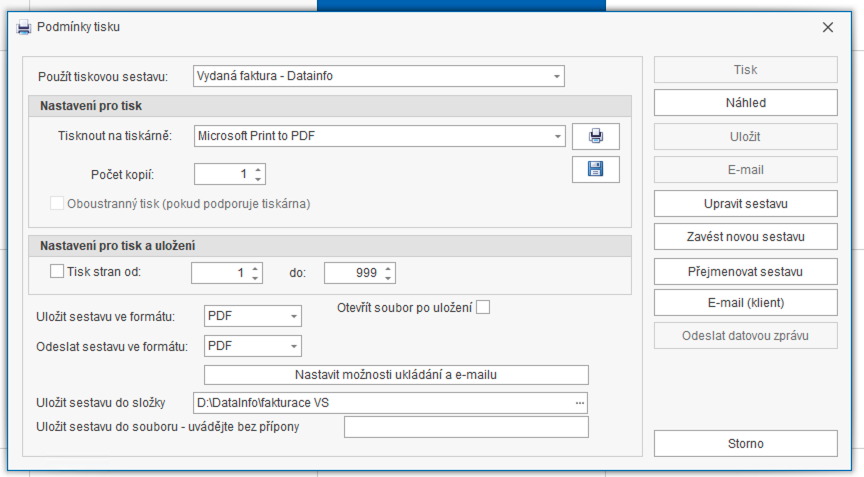Click the file name input field without extension

click(466, 427)
